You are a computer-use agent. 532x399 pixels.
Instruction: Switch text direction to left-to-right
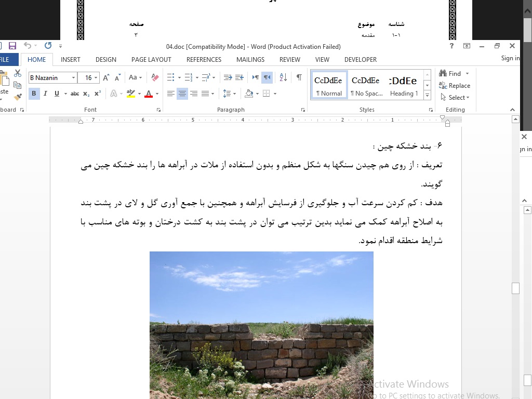click(x=256, y=76)
